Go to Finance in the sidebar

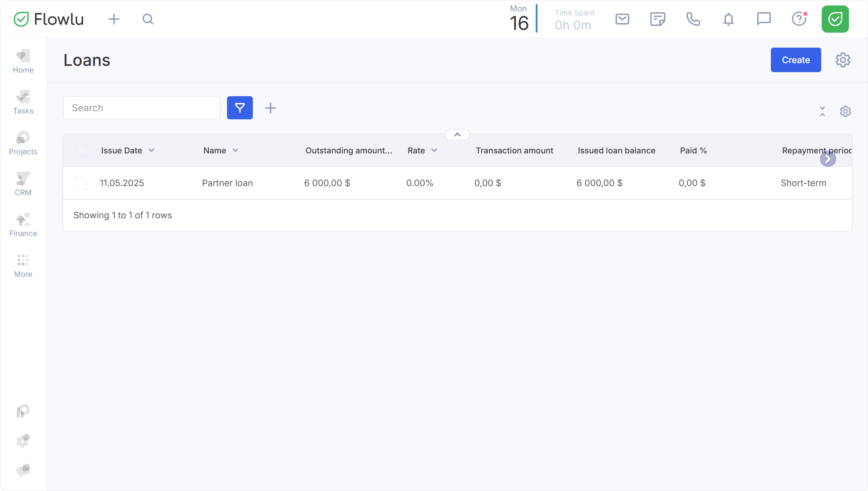(23, 226)
